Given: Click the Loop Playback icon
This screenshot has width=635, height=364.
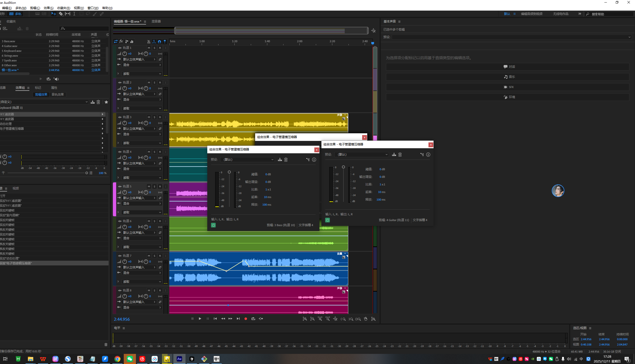Looking at the screenshot, I should pos(253,319).
